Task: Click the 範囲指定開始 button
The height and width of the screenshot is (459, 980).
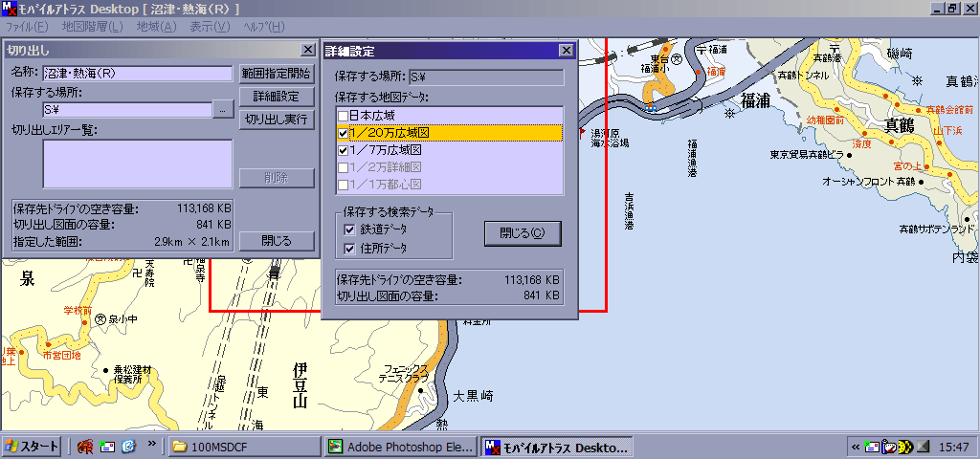Action: click(277, 74)
